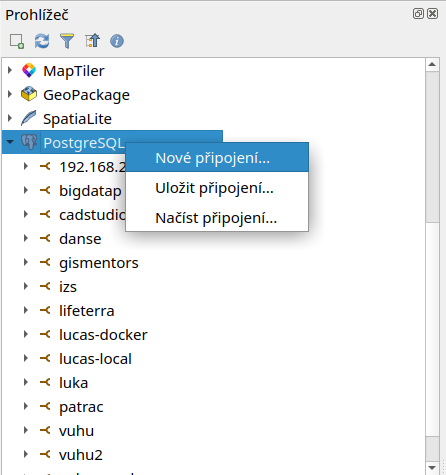
Task: Float the Prohlížeč panel using the undock icon
Action: tap(418, 14)
